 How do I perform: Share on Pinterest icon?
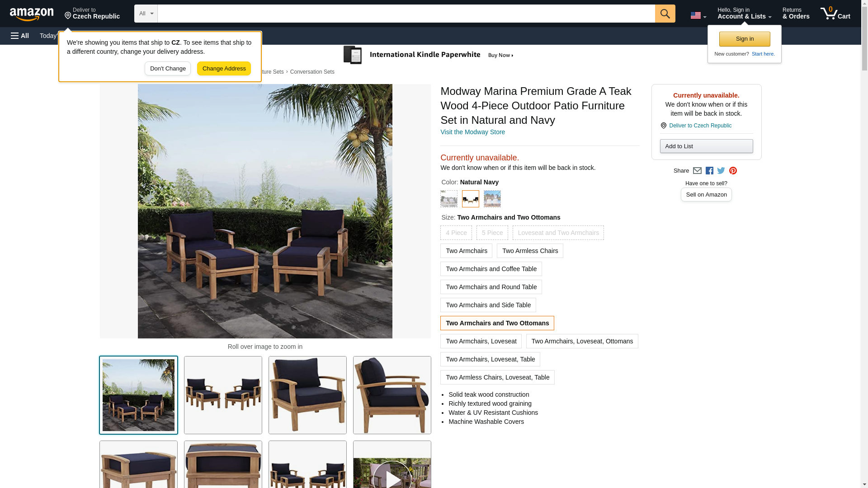(733, 171)
